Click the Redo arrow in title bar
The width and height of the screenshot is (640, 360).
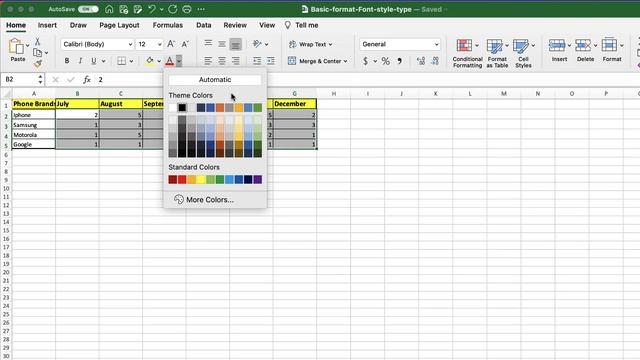(x=172, y=9)
